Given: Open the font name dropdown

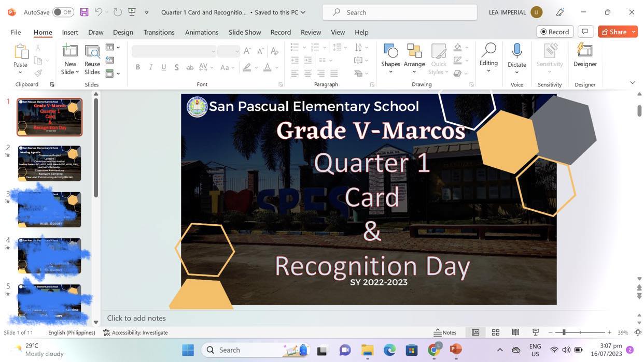Looking at the screenshot, I should click(x=213, y=51).
